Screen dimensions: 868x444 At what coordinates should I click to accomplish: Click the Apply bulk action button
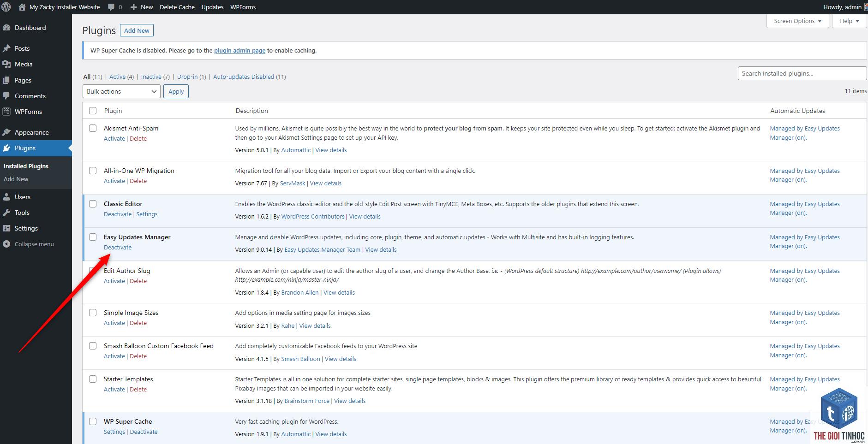pyautogui.click(x=176, y=91)
